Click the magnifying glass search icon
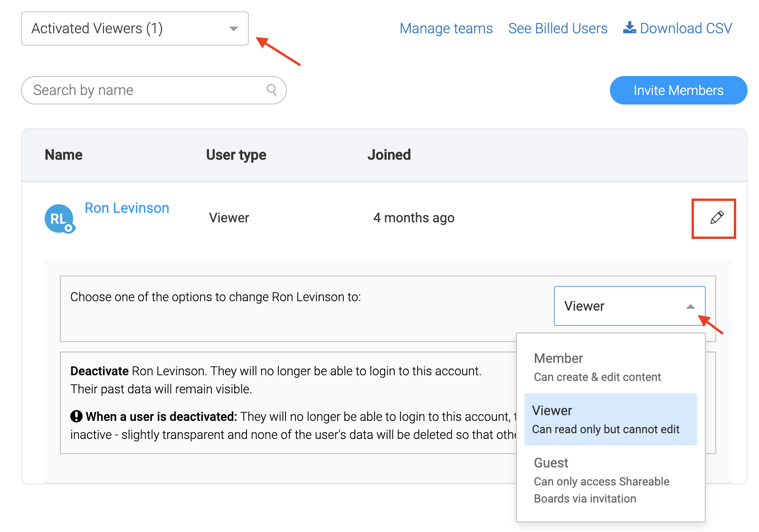759x532 pixels. (271, 89)
